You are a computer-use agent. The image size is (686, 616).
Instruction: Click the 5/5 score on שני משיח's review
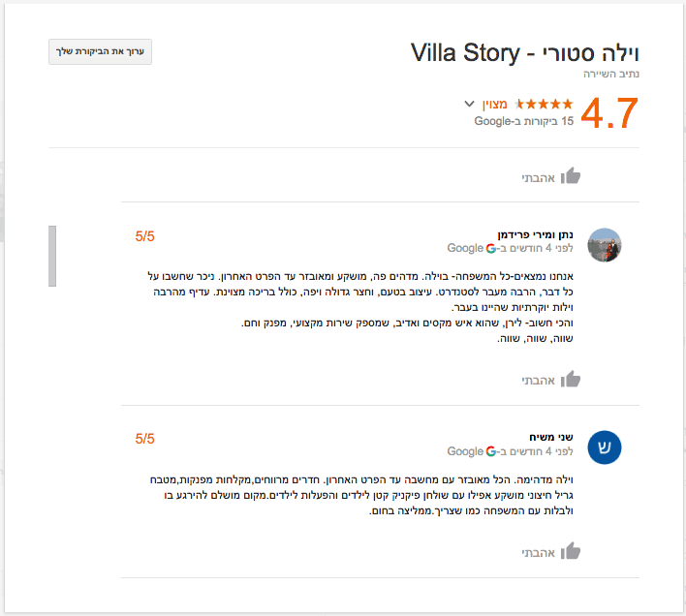pyautogui.click(x=145, y=438)
